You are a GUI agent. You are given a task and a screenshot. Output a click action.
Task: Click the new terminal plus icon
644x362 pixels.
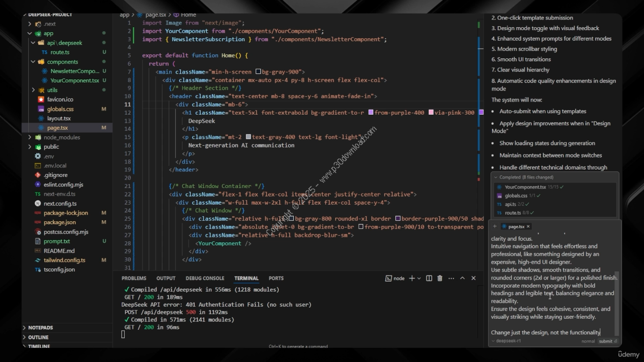click(x=412, y=278)
